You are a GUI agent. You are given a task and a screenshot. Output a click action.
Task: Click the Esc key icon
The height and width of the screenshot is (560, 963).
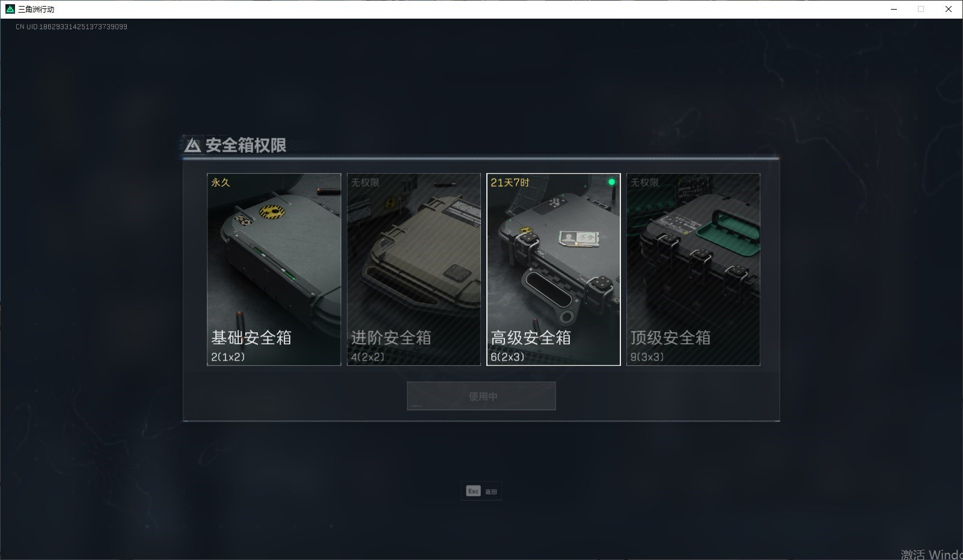coord(473,491)
